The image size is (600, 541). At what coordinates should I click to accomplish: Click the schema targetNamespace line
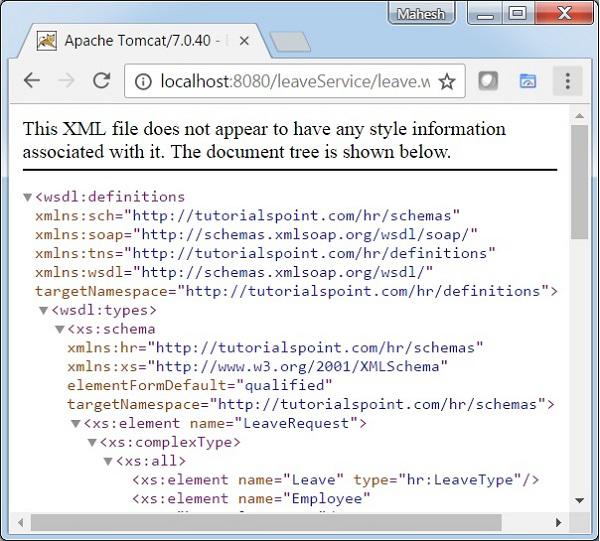[x=311, y=404]
